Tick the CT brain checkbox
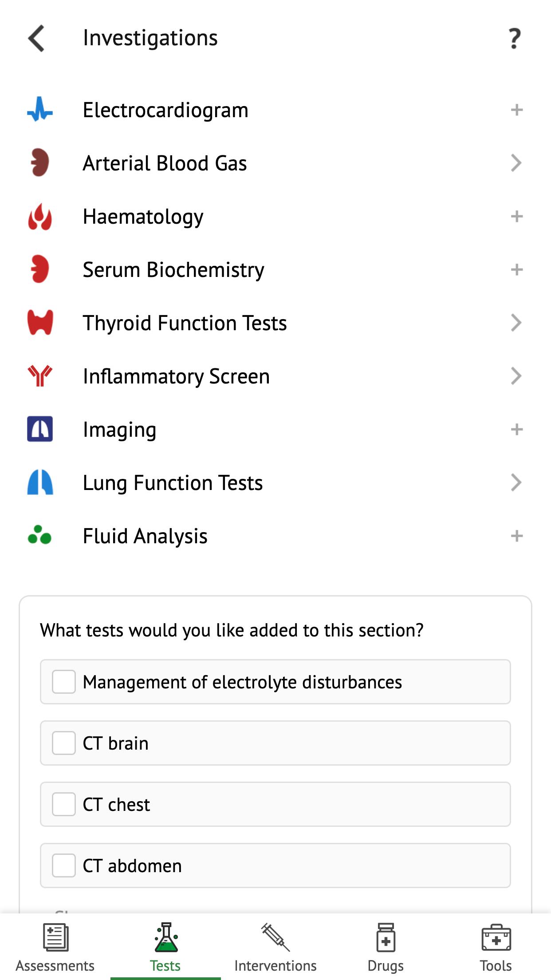 pyautogui.click(x=64, y=743)
